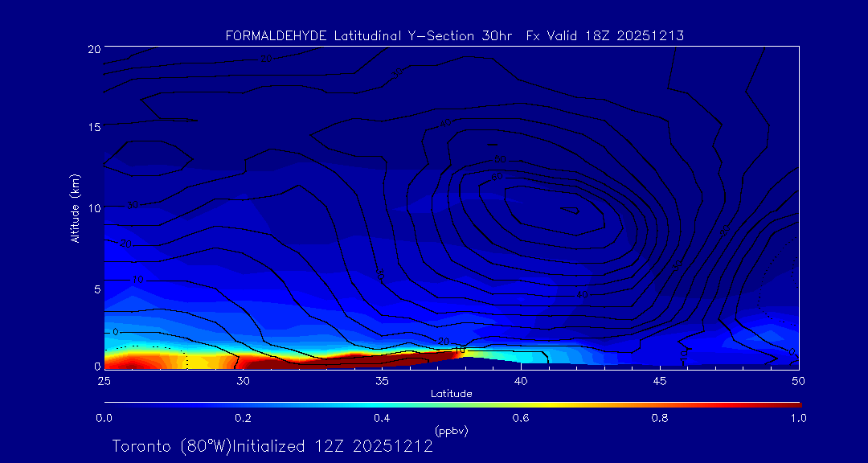Click latitude axis tick label "35"
This screenshot has height=463, width=868.
point(382,381)
